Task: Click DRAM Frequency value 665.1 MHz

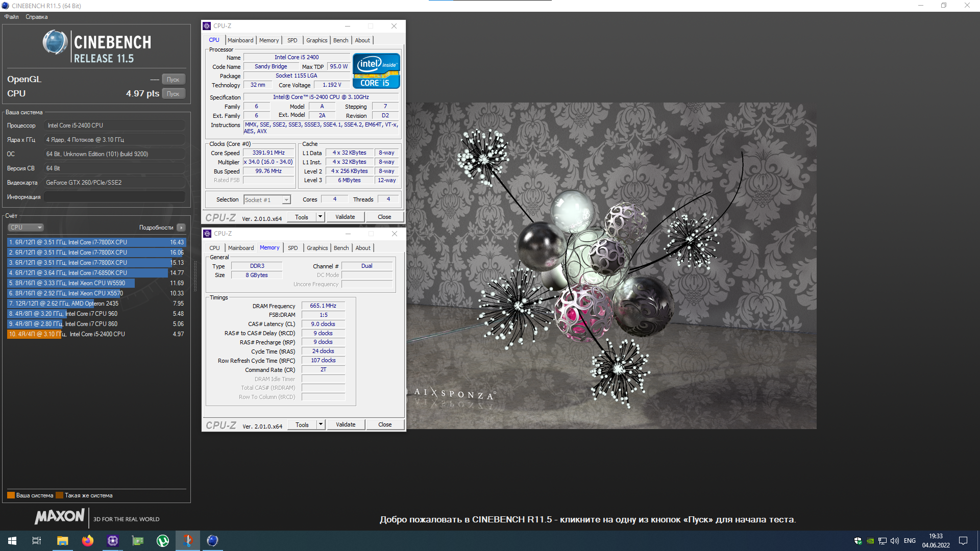Action: tap(323, 306)
